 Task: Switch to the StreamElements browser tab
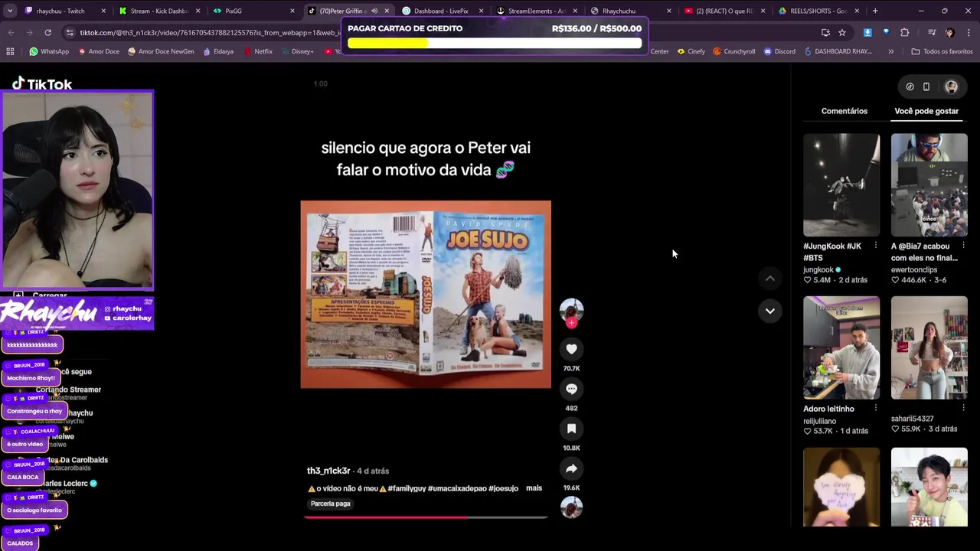[537, 11]
